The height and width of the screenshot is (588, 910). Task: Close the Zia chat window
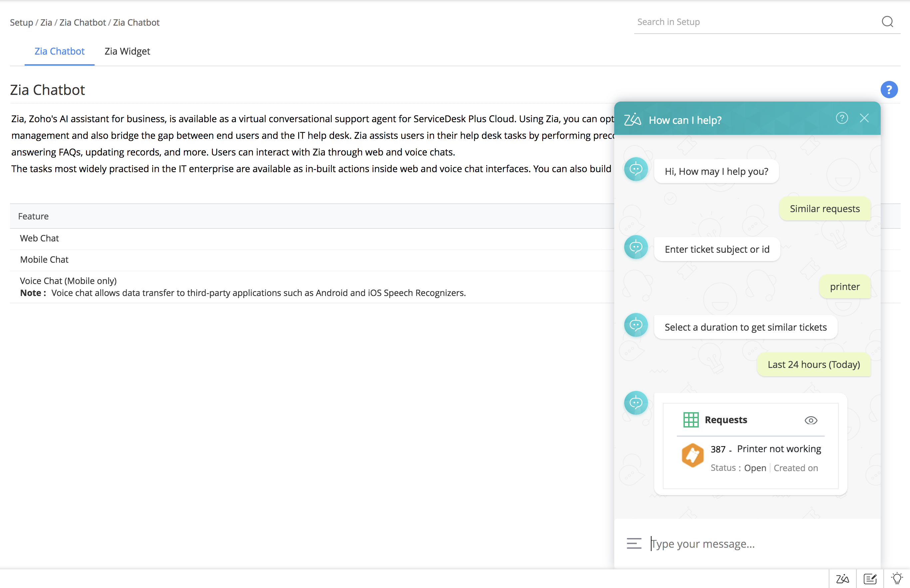pyautogui.click(x=864, y=118)
